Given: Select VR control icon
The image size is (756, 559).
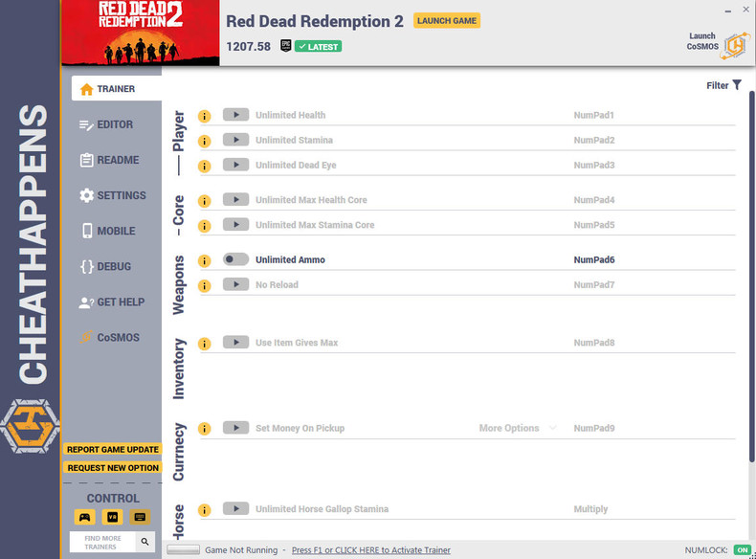Looking at the screenshot, I should point(112,517).
